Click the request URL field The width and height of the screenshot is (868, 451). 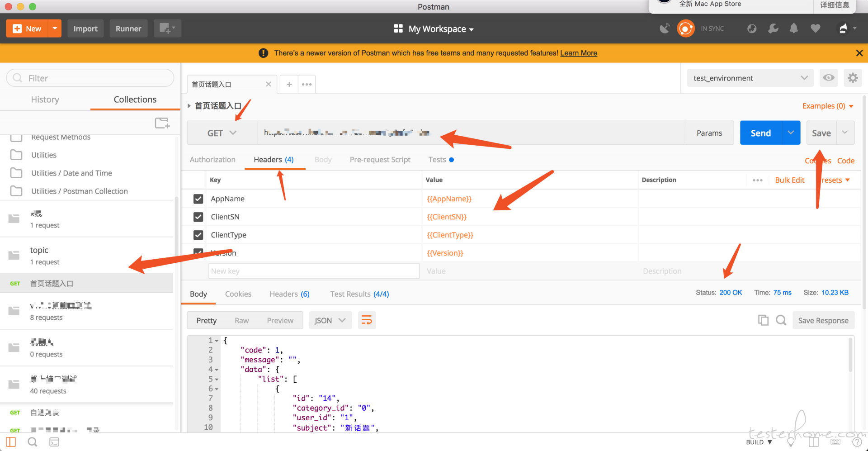click(x=471, y=133)
